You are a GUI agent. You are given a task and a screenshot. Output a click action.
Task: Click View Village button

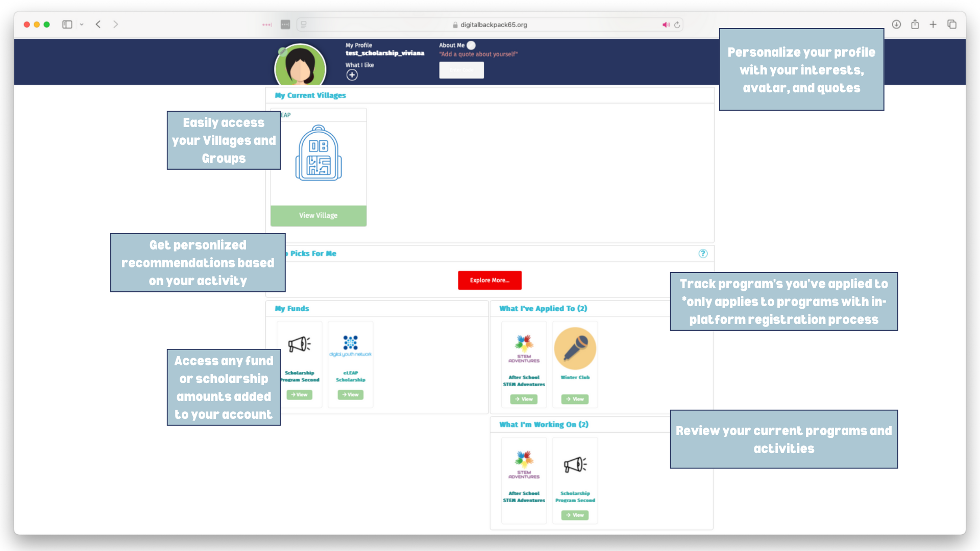point(318,215)
